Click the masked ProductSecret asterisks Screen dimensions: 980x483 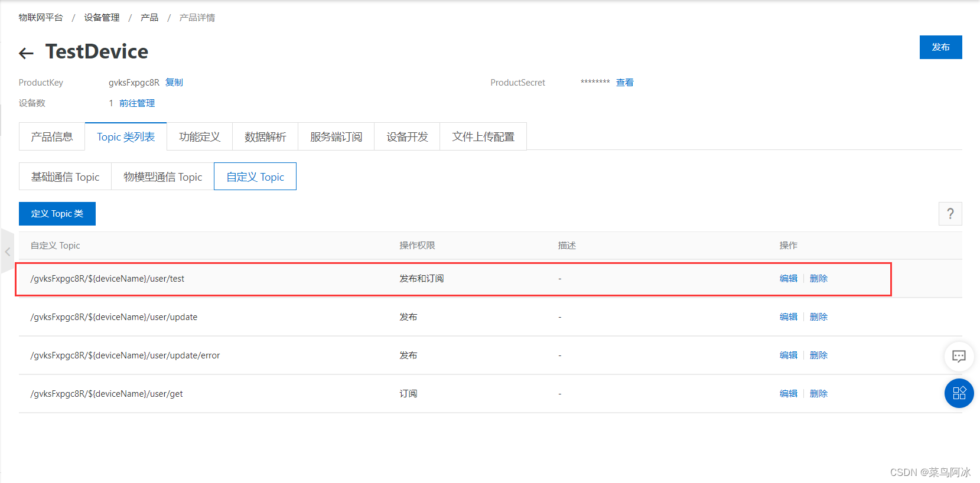(x=595, y=82)
